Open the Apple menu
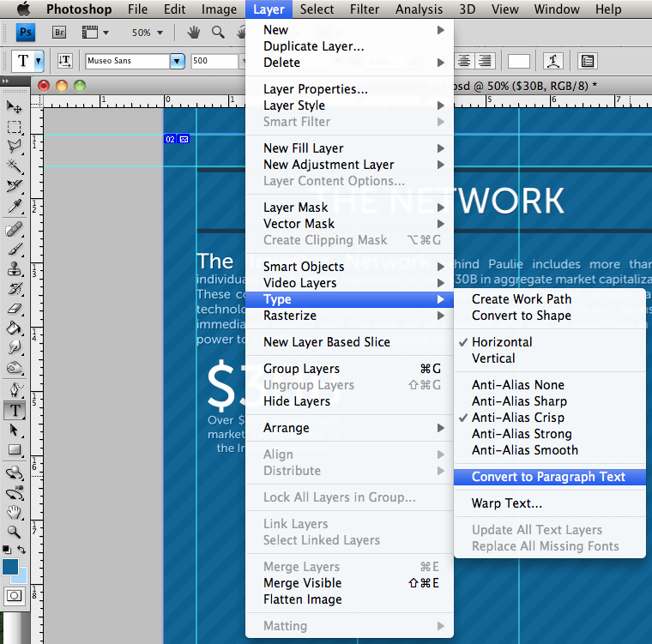 click(24, 9)
